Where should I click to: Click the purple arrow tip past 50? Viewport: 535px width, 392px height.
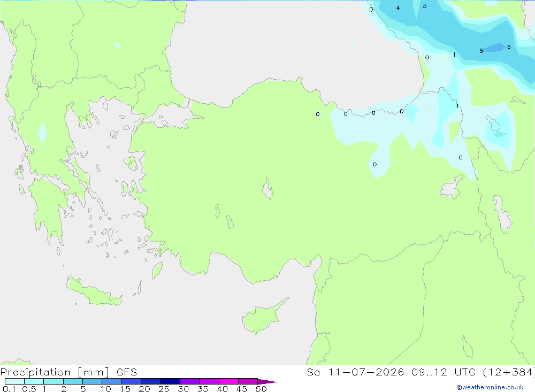tap(267, 382)
